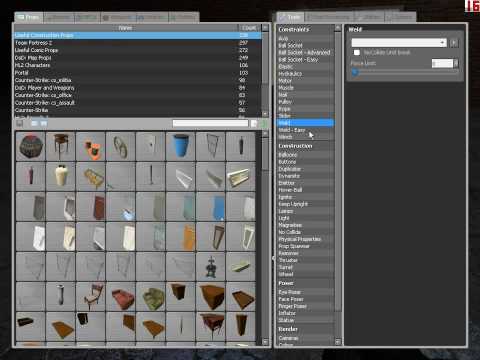The image size is (480, 360).
Task: Select the Axis constraint tool
Action: point(305,38)
